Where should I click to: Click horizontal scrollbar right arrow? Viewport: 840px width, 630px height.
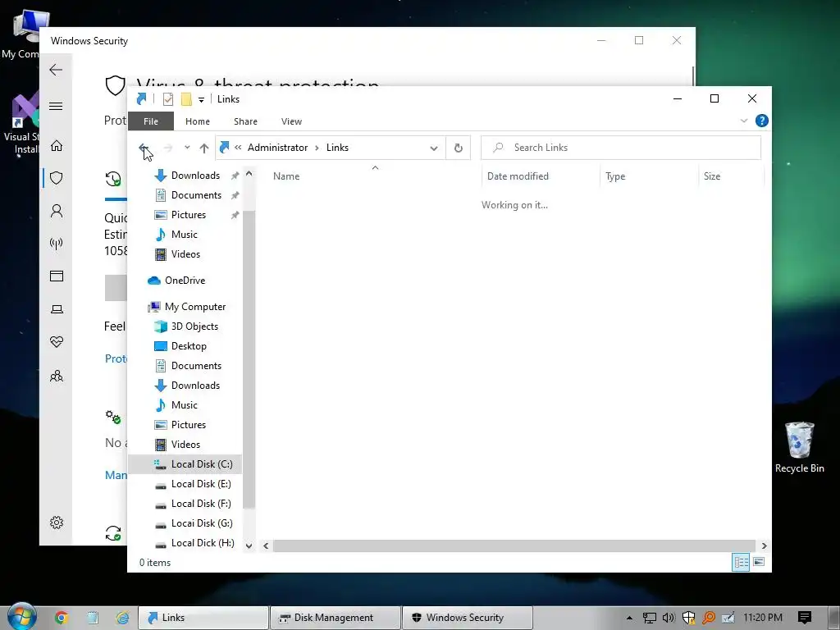[x=764, y=546]
